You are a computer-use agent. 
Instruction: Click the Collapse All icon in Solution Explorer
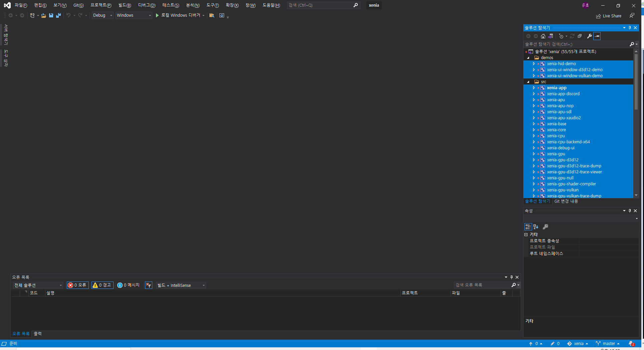[x=580, y=36]
